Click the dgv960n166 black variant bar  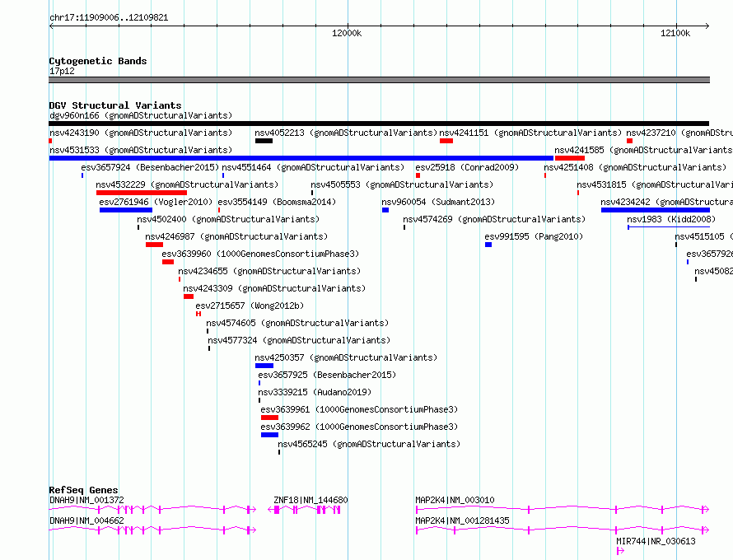tap(379, 124)
